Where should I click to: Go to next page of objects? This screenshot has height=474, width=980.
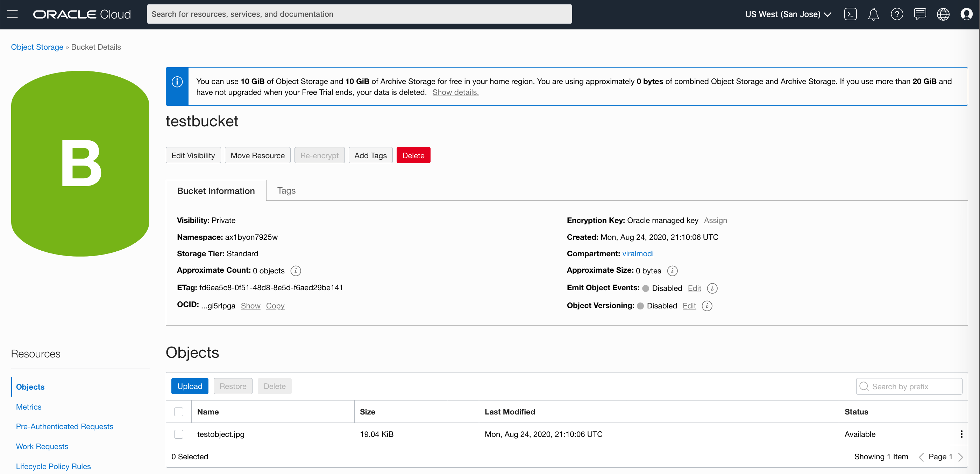coord(960,457)
